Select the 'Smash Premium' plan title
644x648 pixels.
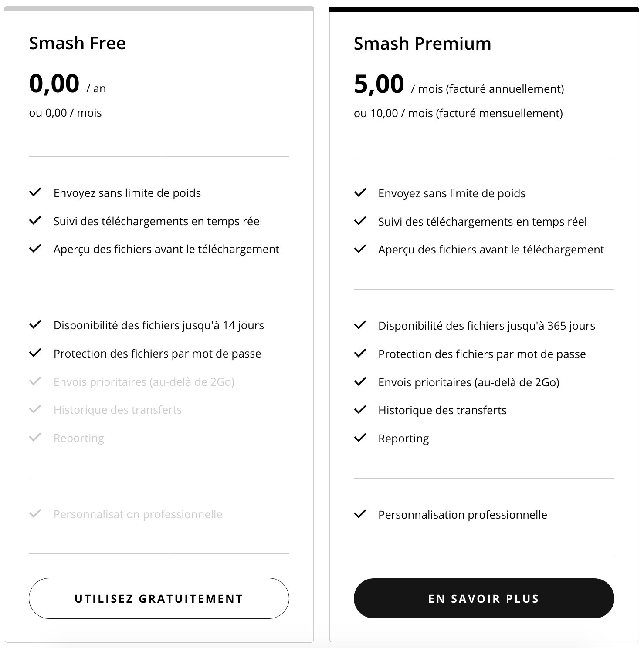coord(422,44)
